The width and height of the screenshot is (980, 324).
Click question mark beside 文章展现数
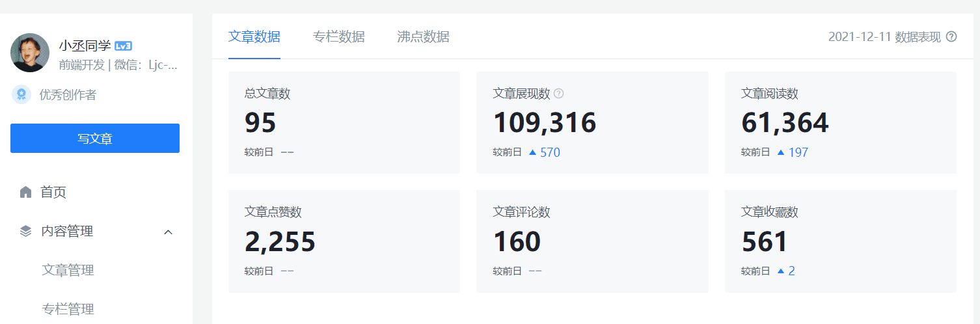click(x=558, y=94)
